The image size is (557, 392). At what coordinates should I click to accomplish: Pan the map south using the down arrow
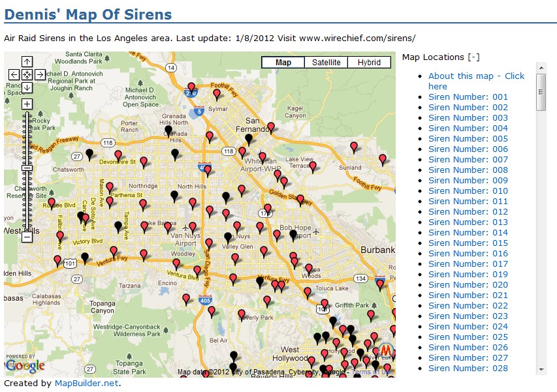click(26, 87)
